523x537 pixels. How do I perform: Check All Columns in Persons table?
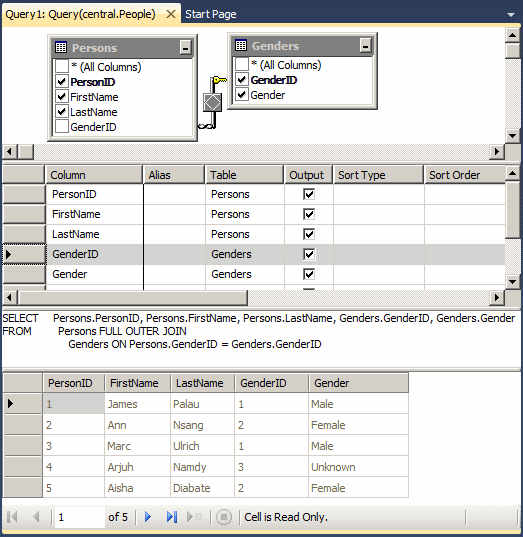62,66
